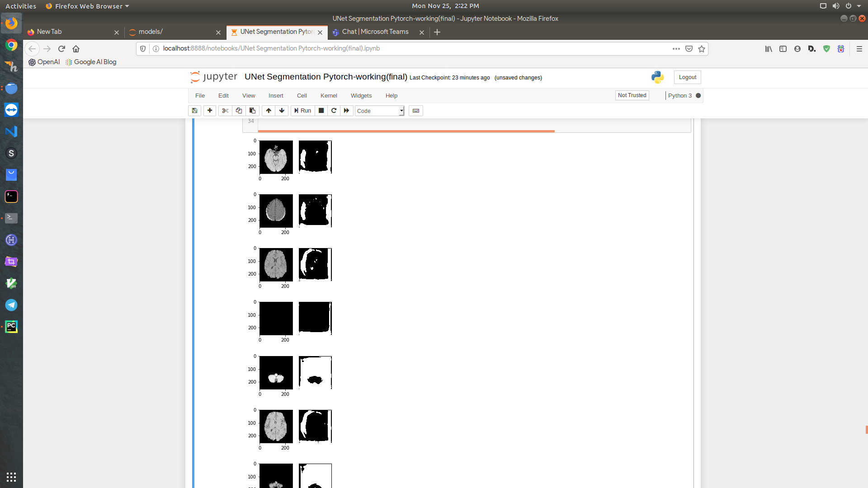
Task: Open the Google AI Blog bookmark
Action: click(91, 62)
